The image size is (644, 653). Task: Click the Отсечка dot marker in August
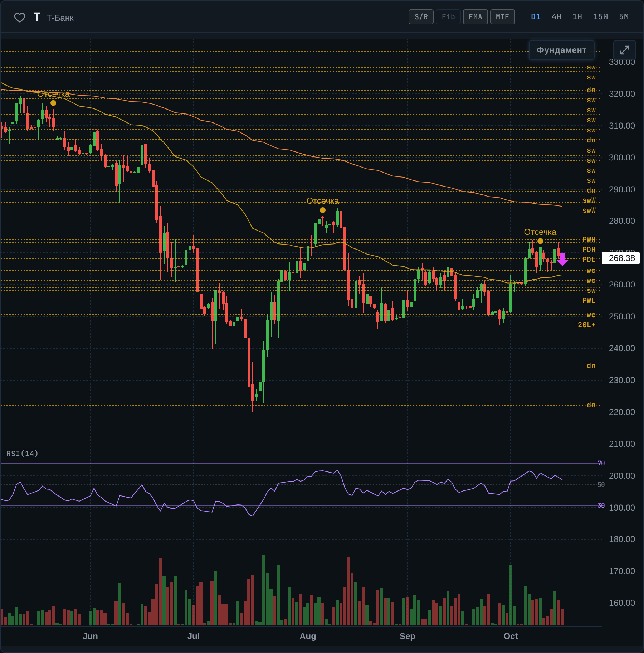[x=323, y=210]
